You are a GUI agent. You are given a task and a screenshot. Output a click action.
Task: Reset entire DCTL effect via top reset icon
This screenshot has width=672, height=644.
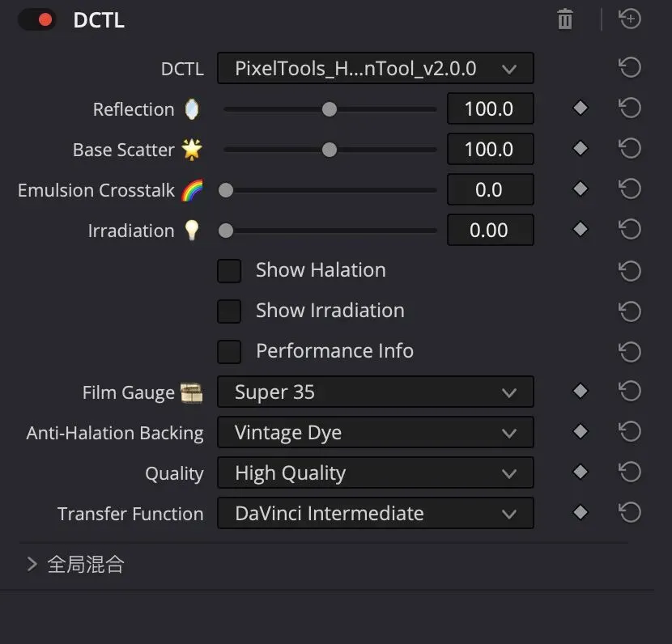630,19
